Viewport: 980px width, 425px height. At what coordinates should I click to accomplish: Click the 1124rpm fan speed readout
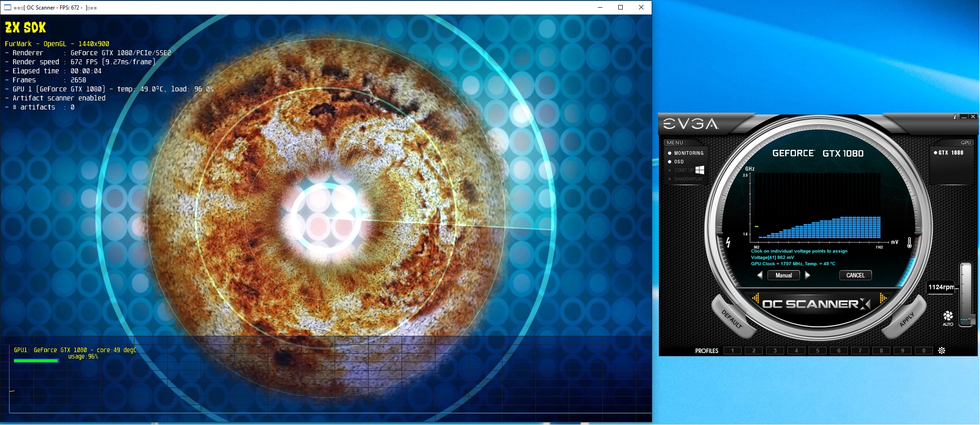tap(941, 287)
